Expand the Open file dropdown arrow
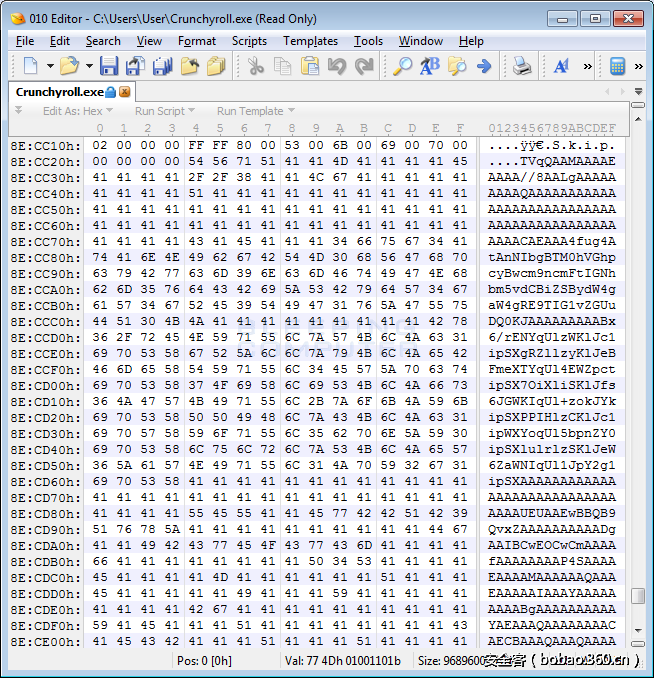Viewport: 654px width, 678px height. (89, 66)
